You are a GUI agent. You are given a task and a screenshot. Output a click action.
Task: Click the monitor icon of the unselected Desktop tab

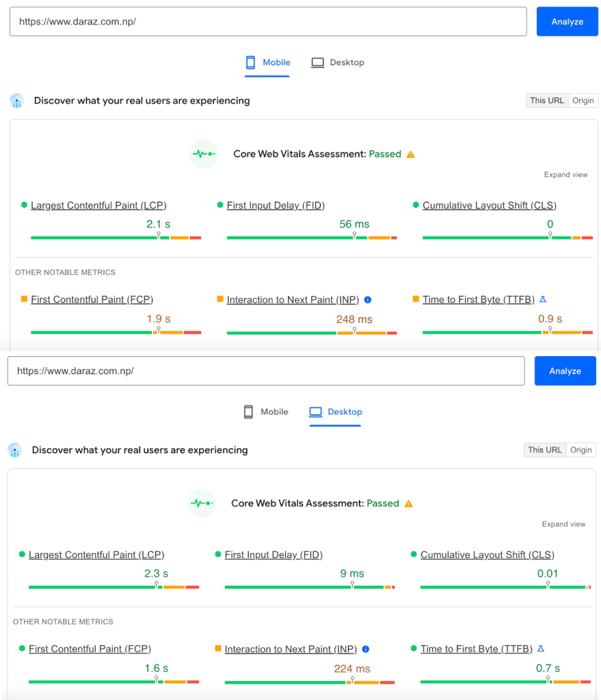point(317,63)
